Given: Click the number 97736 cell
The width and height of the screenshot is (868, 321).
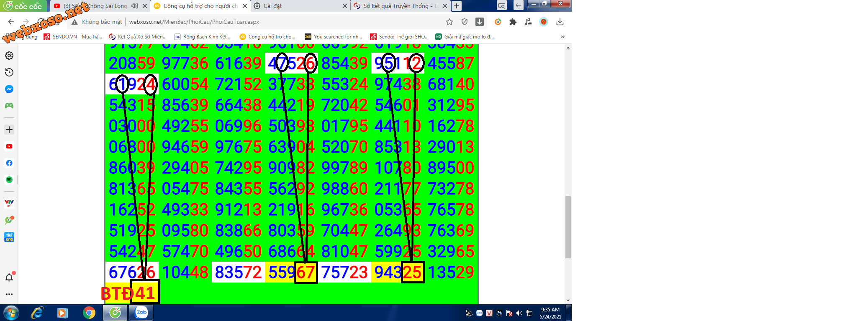Looking at the screenshot, I should pos(185,63).
